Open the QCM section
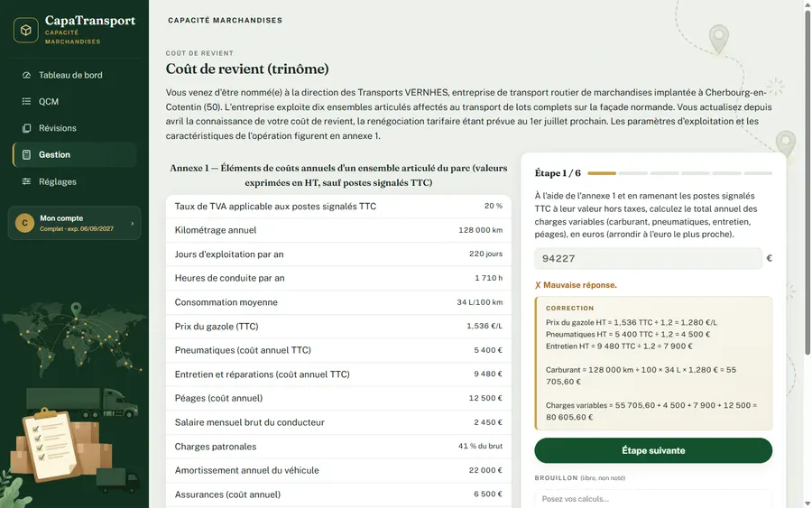 (x=75, y=101)
